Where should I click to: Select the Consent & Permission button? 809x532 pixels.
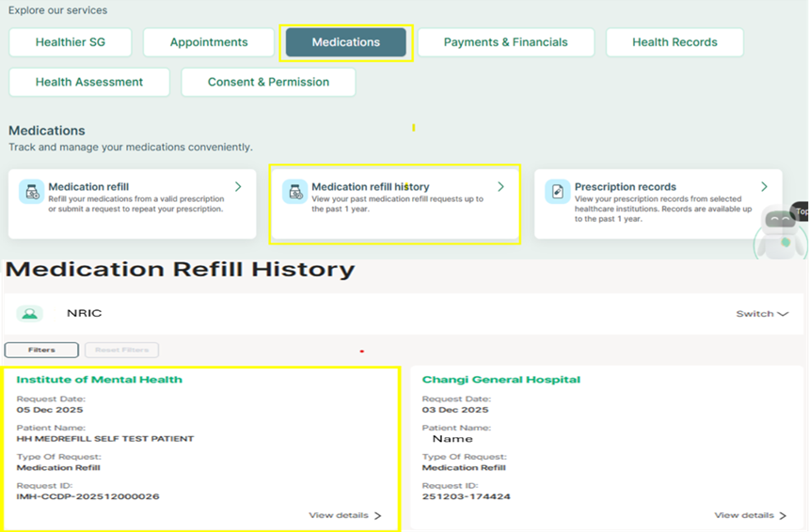[x=268, y=82]
